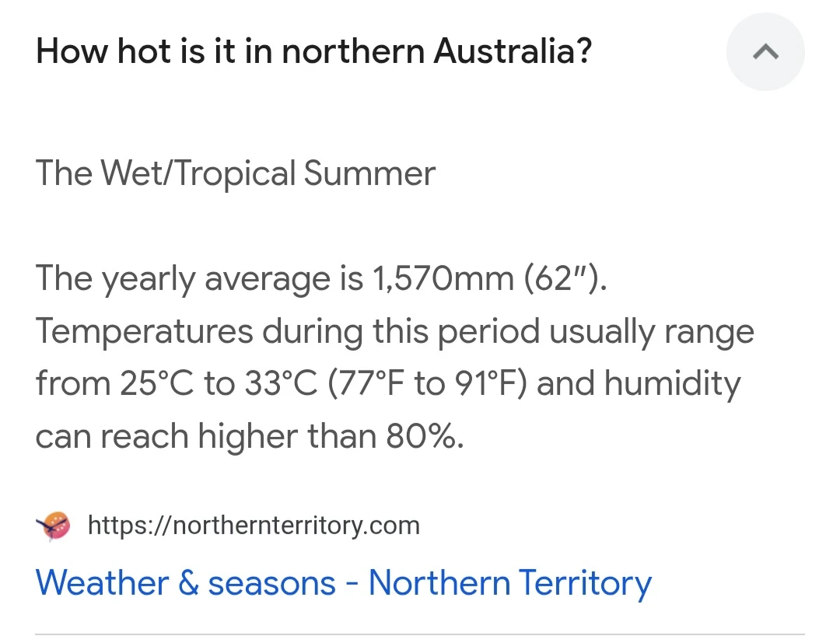Screen dimensions: 840x636
Task: Click the line starting 'Temperatures during this period'
Action: point(395,331)
